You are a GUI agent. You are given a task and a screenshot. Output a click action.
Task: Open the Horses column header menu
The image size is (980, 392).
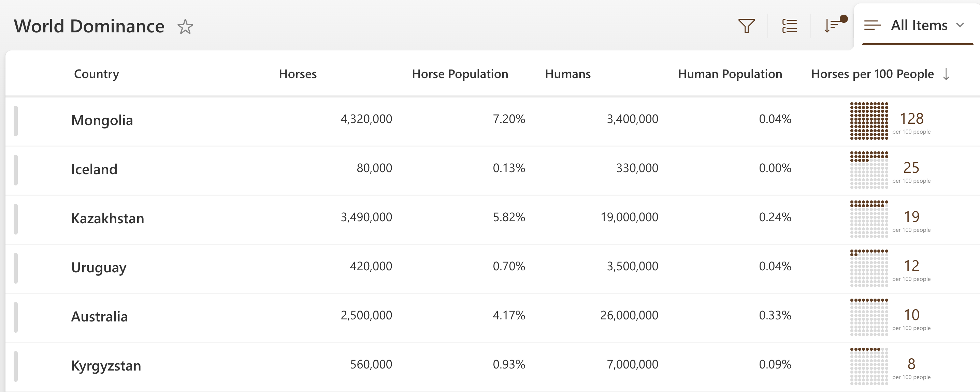298,74
